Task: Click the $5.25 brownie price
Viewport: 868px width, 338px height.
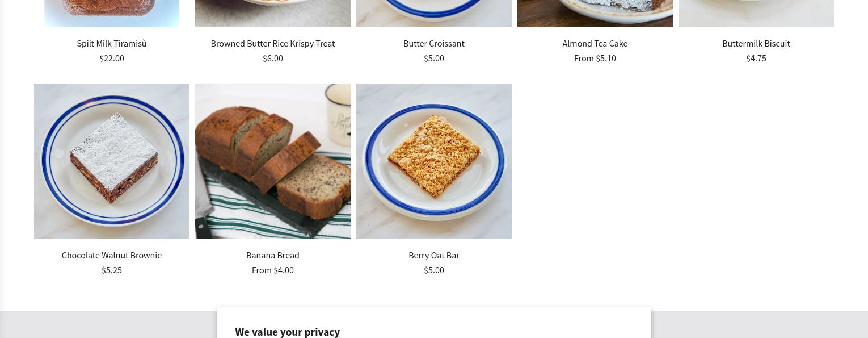Action: coord(112,270)
